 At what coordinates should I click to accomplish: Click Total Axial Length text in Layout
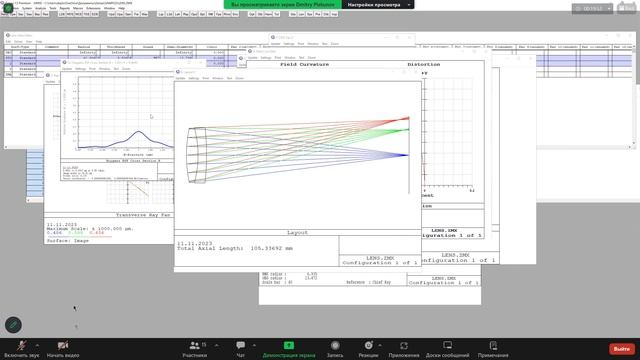coord(235,248)
